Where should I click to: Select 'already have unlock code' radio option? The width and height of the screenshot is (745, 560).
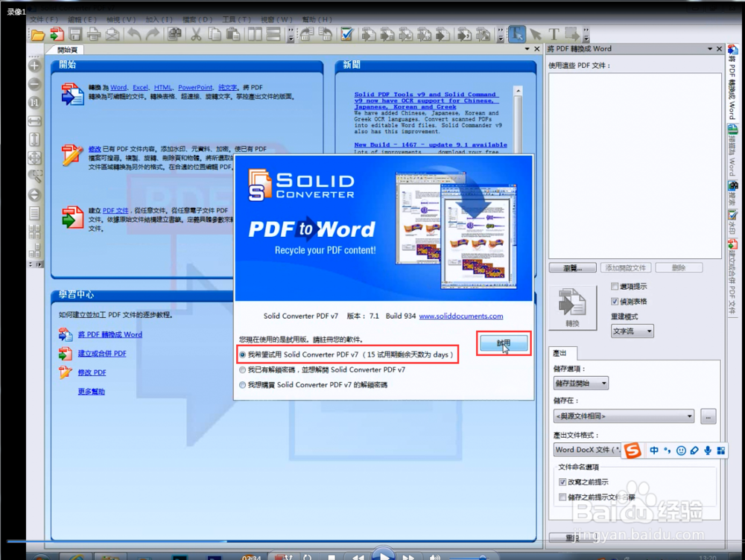point(243,370)
